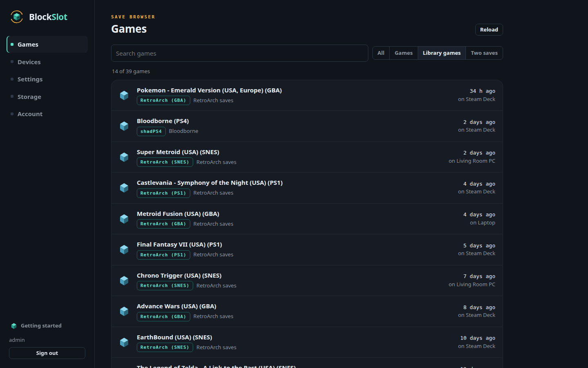The image size is (588, 368).
Task: Select the All filter tab
Action: pos(381,53)
